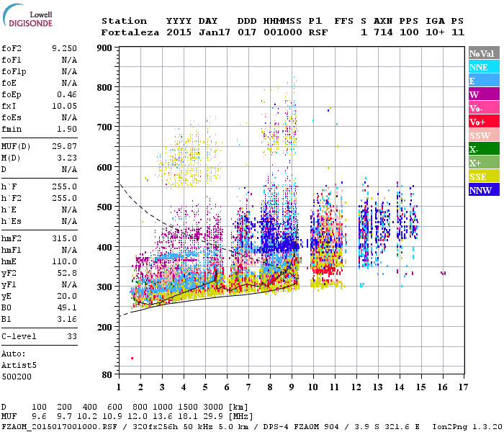The image size is (504, 432).
Task: Click the yE value 20.0
Action: [67, 297]
